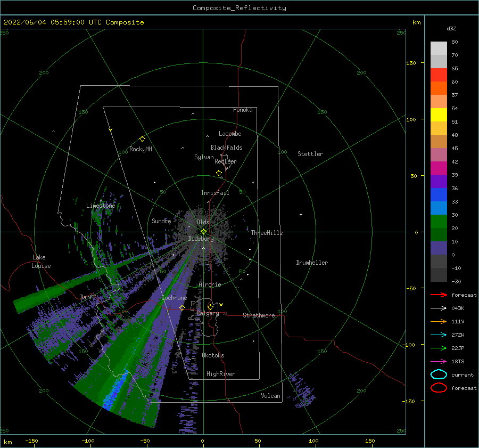Click the Sundre town label

(161, 221)
